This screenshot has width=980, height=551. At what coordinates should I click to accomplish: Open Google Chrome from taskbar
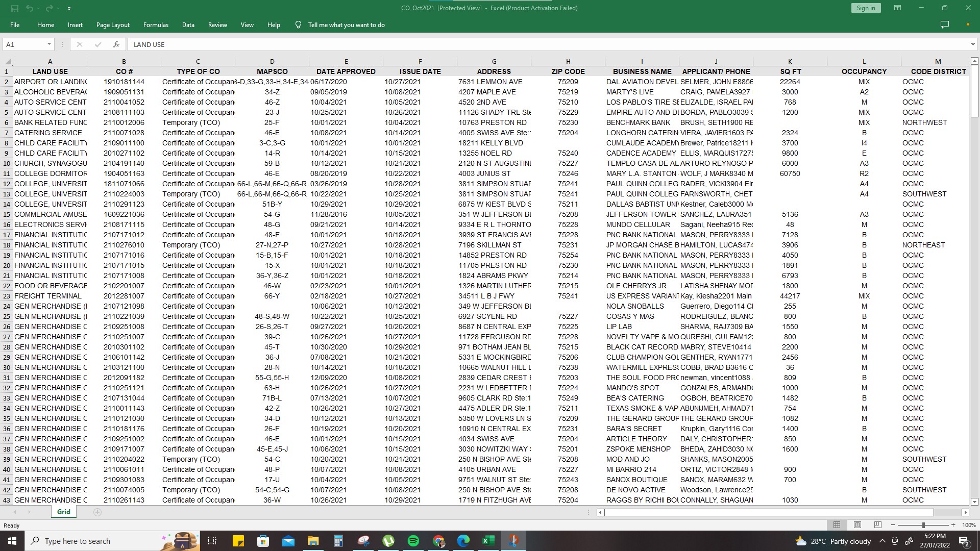pos(438,541)
